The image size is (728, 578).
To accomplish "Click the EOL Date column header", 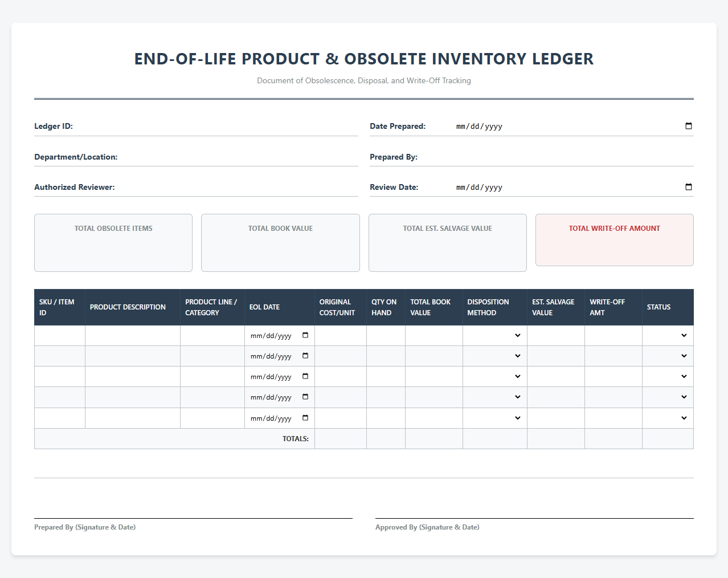I will pos(280,307).
